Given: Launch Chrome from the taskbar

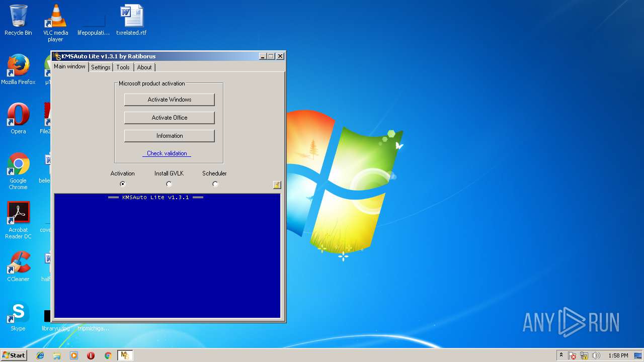Looking at the screenshot, I should (x=108, y=355).
